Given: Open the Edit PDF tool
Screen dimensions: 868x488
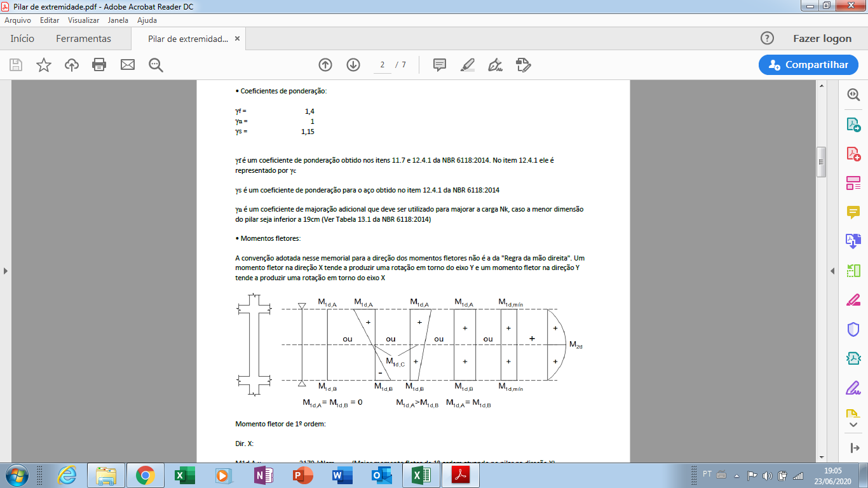Looking at the screenshot, I should [853, 184].
